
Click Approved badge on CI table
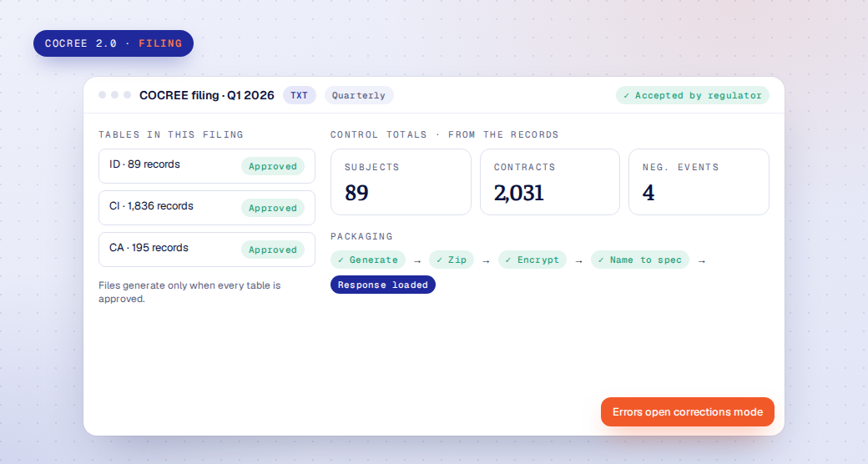tap(273, 208)
